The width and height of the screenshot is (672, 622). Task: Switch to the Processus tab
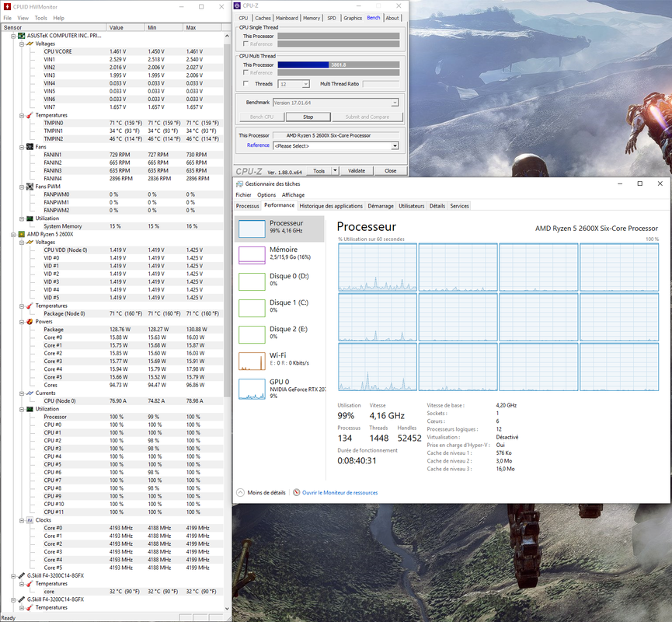[x=248, y=206]
